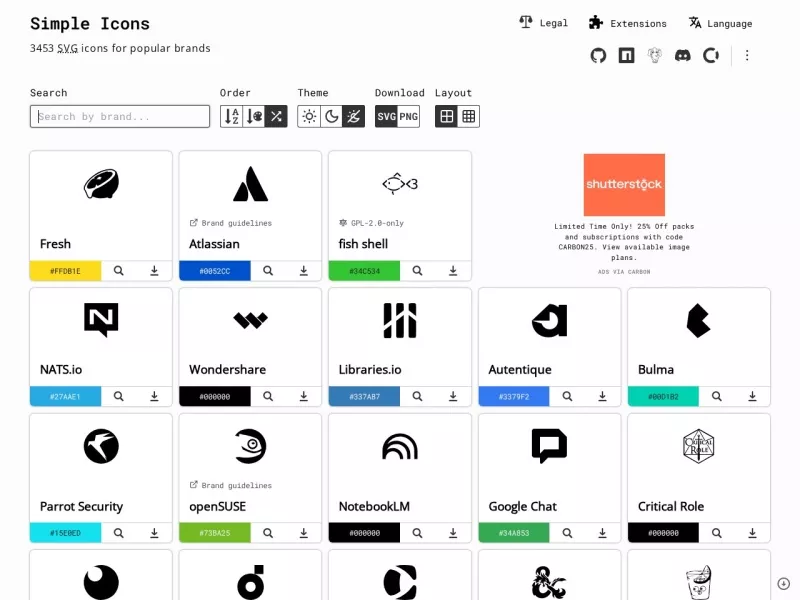View details of Google Chat icon
Image resolution: width=800 pixels, height=600 pixels.
567,533
